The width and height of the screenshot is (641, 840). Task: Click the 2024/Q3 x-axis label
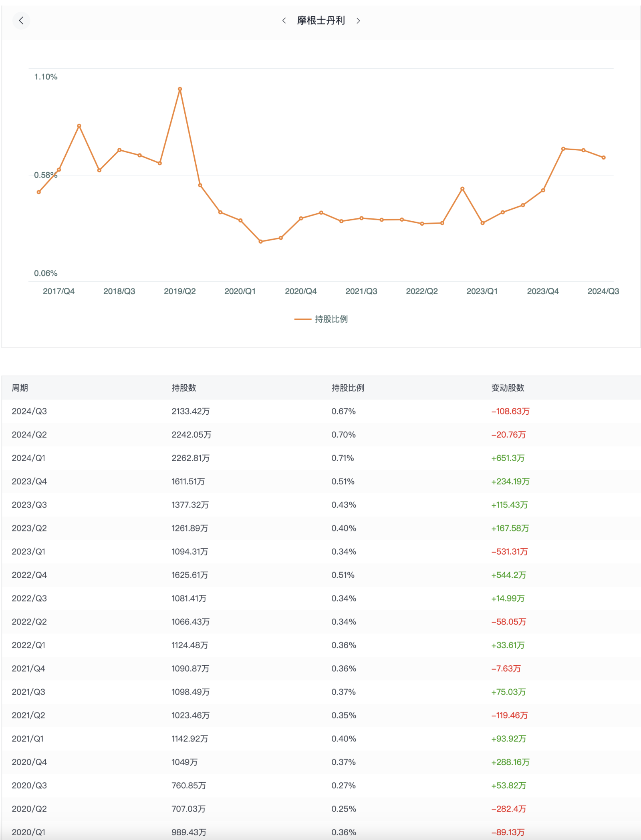tap(603, 291)
